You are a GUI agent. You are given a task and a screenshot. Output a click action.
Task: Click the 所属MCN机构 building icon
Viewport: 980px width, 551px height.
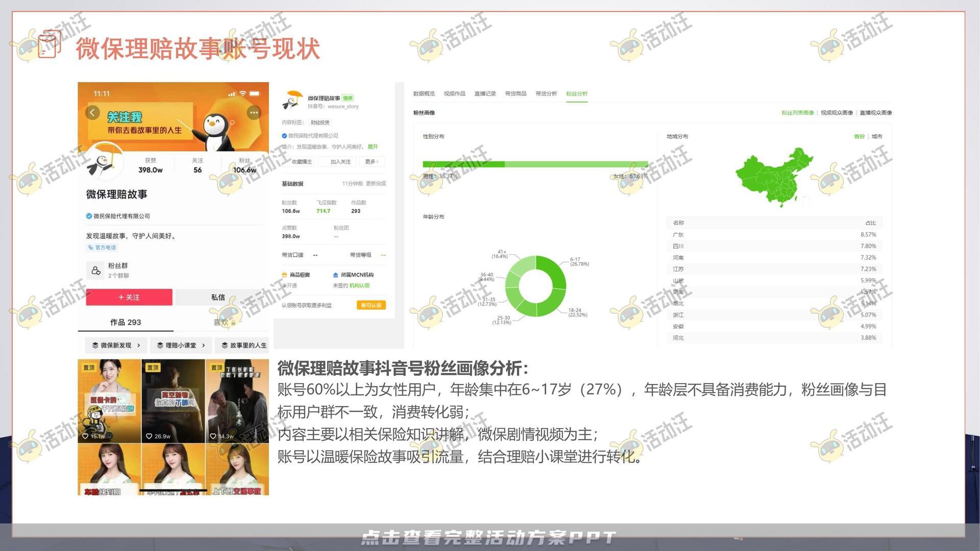(x=335, y=275)
